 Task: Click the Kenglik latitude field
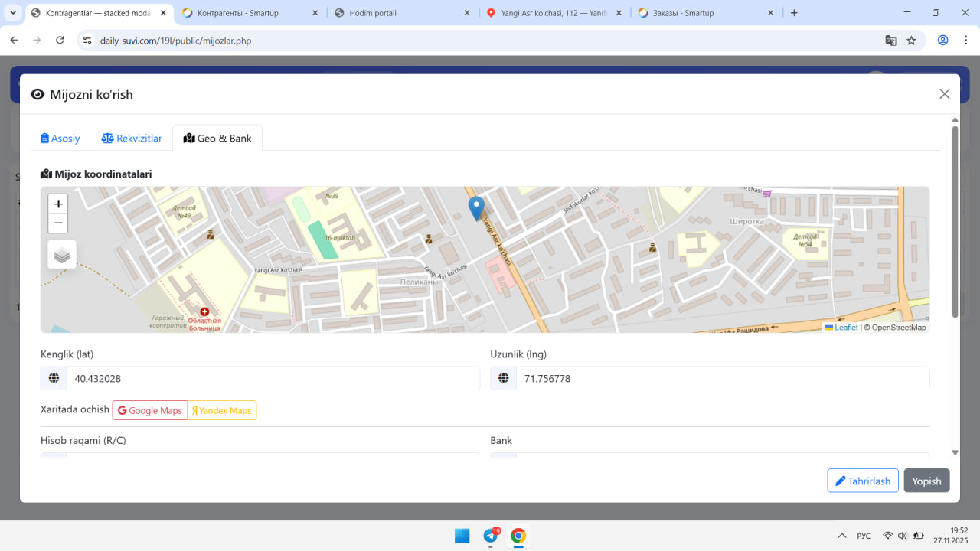point(272,378)
